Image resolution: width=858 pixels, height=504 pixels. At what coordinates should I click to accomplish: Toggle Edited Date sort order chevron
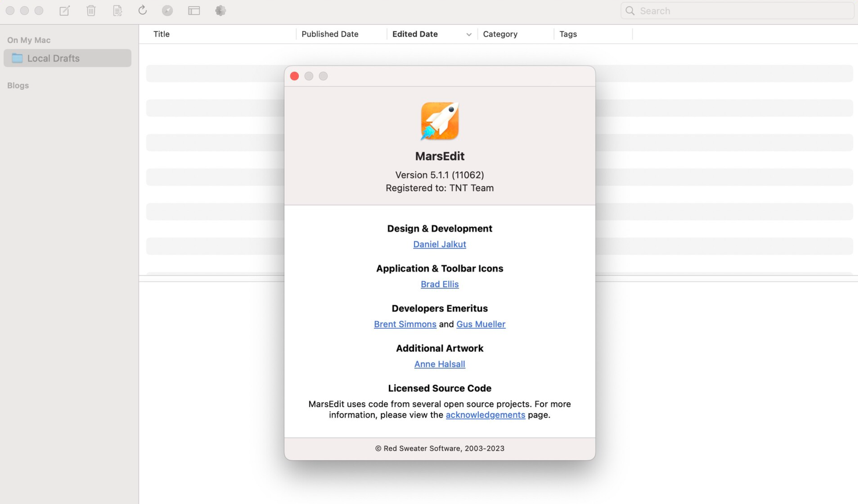(469, 35)
